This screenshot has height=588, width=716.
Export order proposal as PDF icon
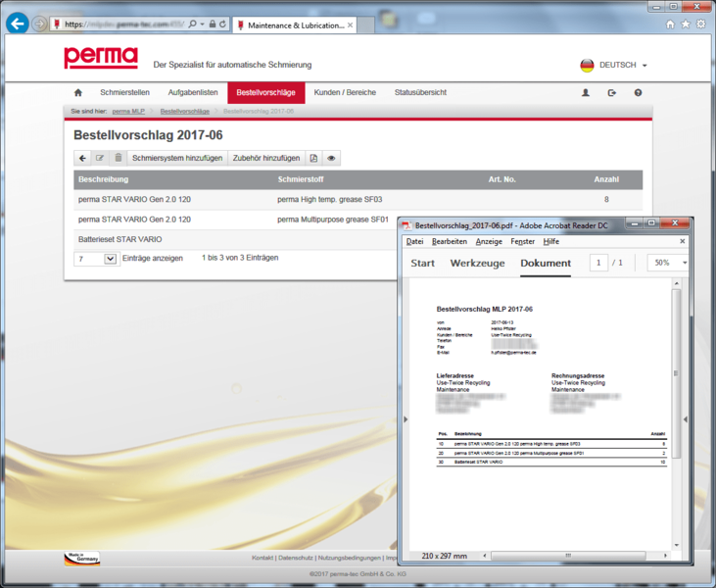313,158
